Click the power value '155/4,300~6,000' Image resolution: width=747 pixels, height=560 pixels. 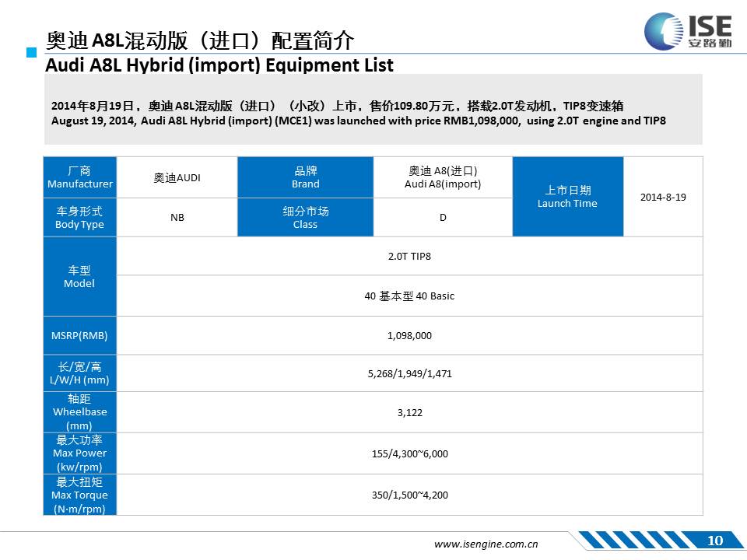pyautogui.click(x=410, y=453)
